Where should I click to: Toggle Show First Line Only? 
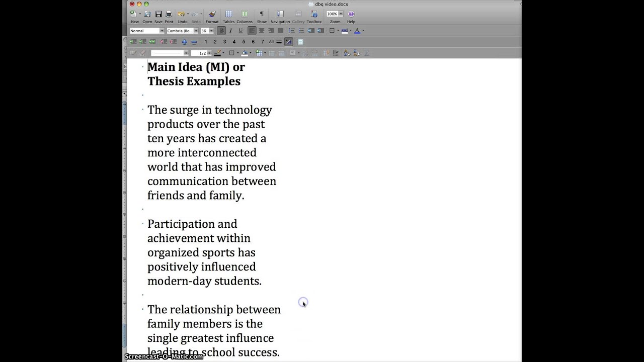pyautogui.click(x=279, y=42)
